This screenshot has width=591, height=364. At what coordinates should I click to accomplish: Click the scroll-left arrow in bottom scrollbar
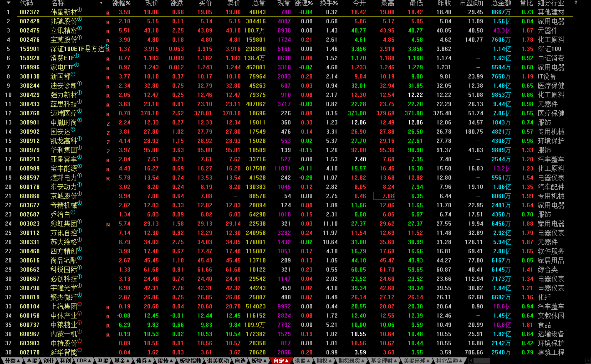point(471,361)
